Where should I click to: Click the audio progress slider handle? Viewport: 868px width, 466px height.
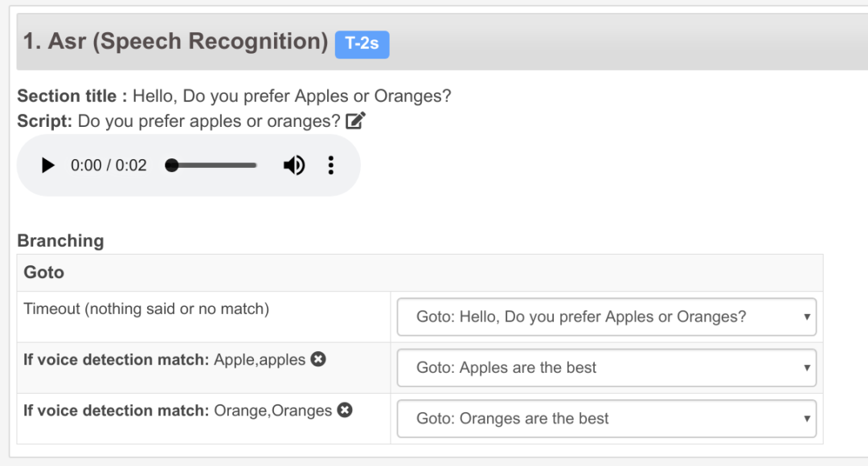[171, 165]
